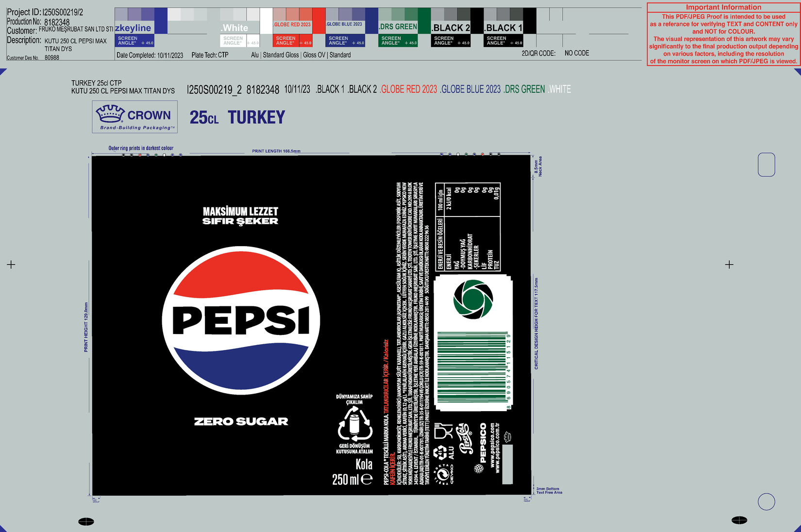Click the '250 ml' volume text
This screenshot has height=532, width=801.
pyautogui.click(x=346, y=480)
